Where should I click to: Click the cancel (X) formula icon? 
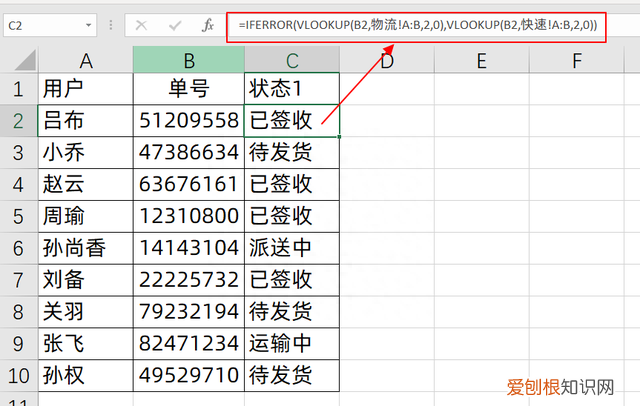[x=141, y=25]
